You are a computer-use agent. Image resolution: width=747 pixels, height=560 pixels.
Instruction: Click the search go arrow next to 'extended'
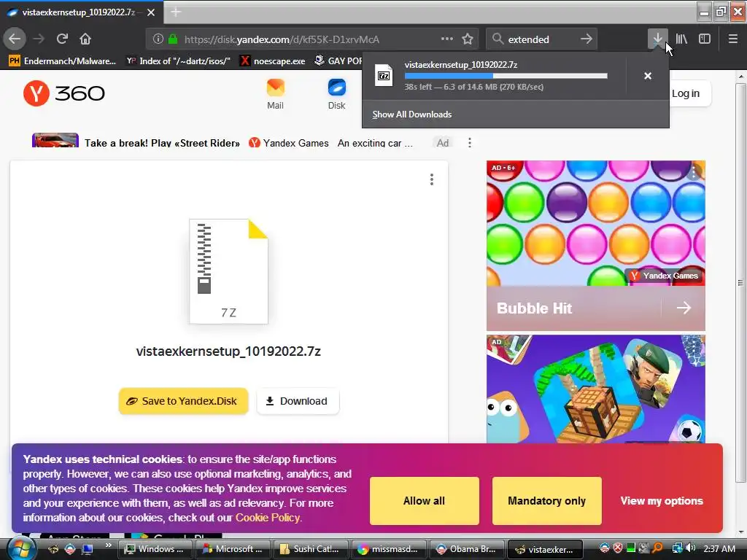click(x=587, y=39)
